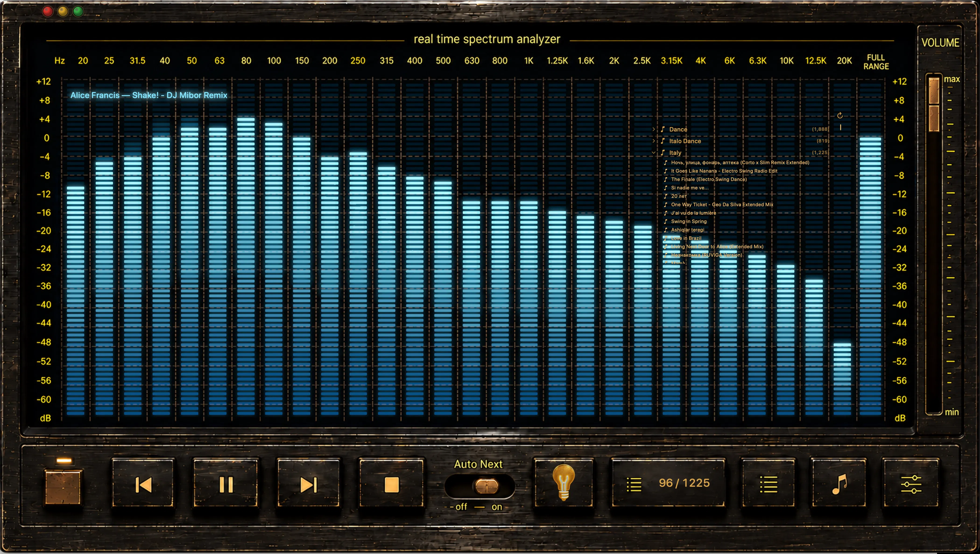980x554 pixels.
Task: Click the playlist scrollbar thumb
Action: click(x=840, y=128)
